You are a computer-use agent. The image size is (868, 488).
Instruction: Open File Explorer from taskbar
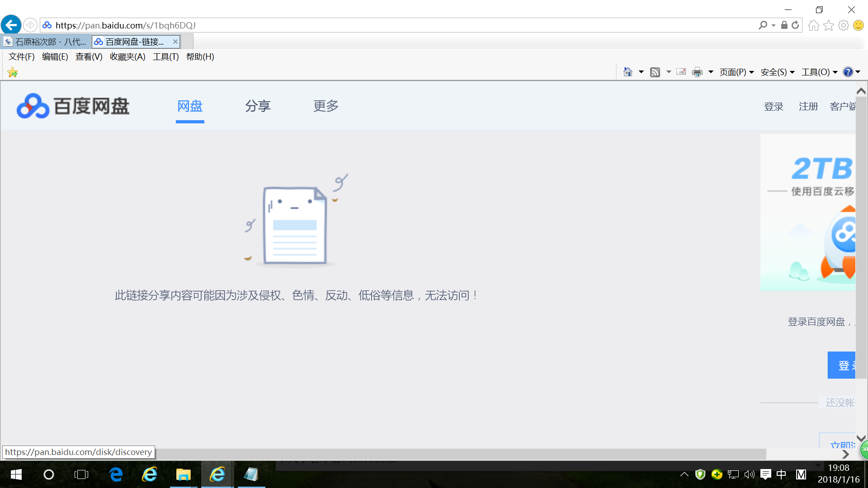pos(183,474)
